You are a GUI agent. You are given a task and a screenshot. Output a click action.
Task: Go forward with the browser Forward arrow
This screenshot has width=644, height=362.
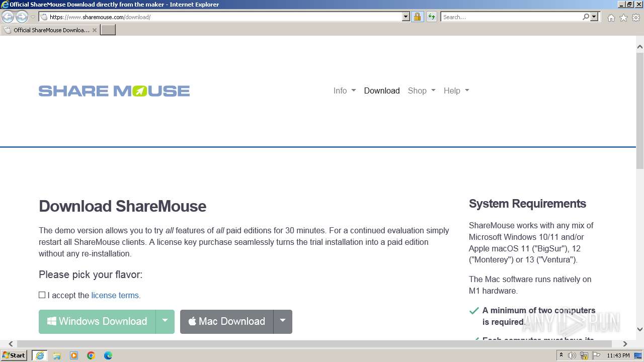point(22,17)
